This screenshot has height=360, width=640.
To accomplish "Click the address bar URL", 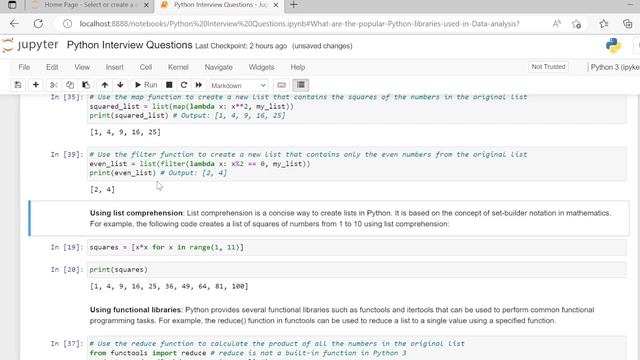I will pyautogui.click(x=299, y=24).
